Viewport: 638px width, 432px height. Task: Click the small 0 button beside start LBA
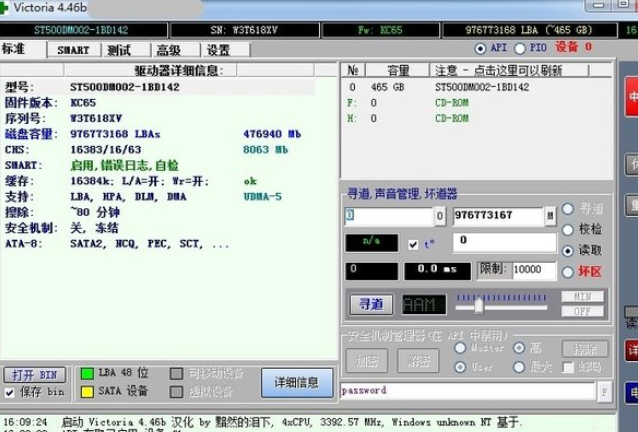coord(440,215)
